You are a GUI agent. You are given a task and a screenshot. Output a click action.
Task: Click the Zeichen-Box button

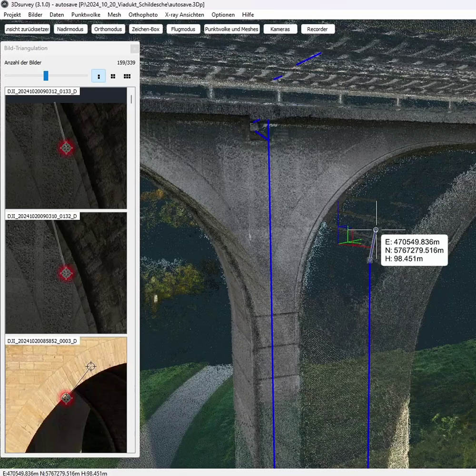pyautogui.click(x=145, y=29)
